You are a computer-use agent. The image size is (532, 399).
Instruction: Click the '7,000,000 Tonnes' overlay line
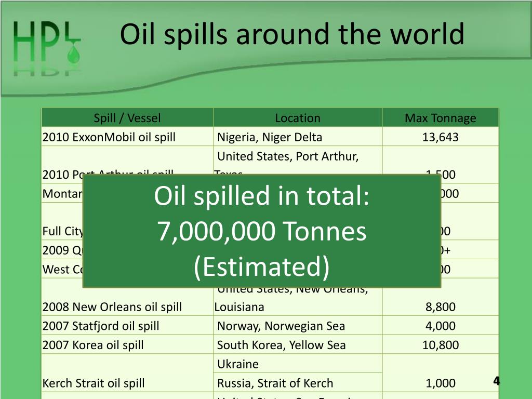pyautogui.click(x=262, y=231)
